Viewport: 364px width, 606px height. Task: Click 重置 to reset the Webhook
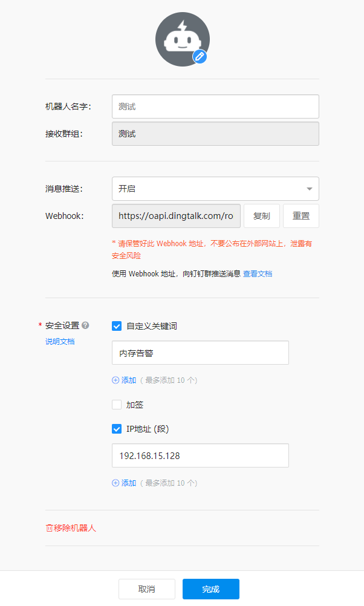click(301, 216)
